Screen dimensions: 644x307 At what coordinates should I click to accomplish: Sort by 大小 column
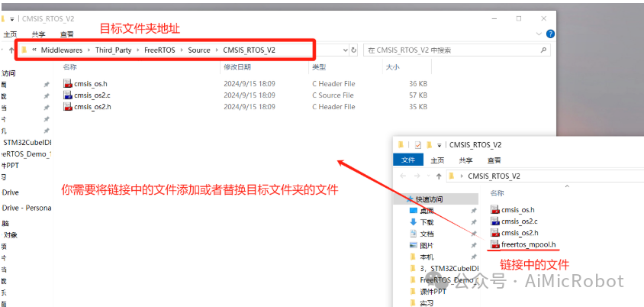point(393,66)
